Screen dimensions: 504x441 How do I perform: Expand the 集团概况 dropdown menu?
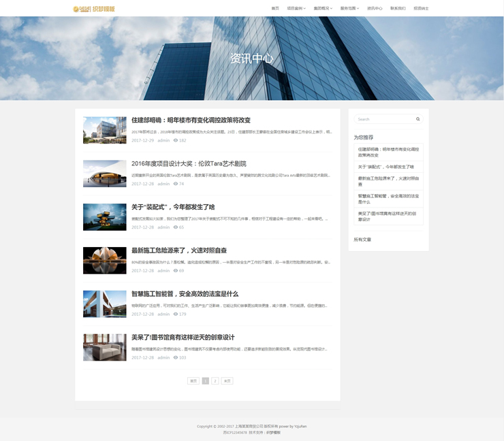[323, 9]
